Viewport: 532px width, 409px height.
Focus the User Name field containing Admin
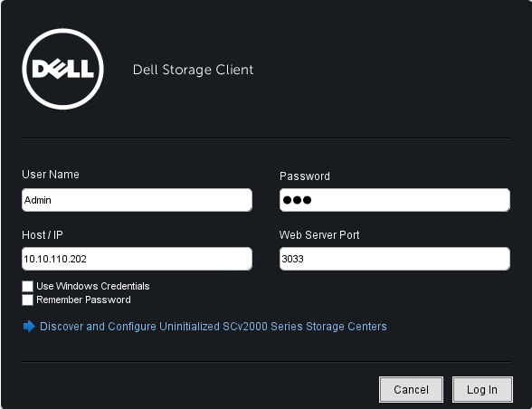tap(138, 200)
